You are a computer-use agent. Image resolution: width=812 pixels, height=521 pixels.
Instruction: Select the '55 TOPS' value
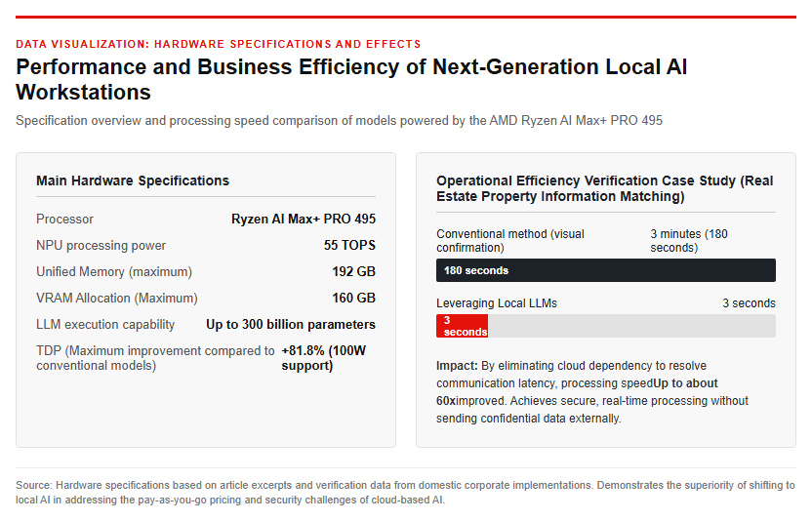349,246
